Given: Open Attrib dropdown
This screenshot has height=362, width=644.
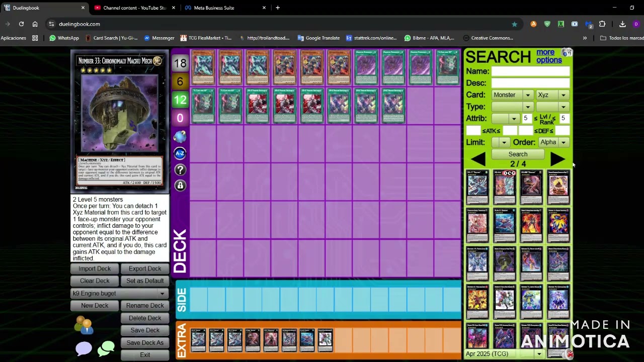Looking at the screenshot, I should [x=505, y=118].
